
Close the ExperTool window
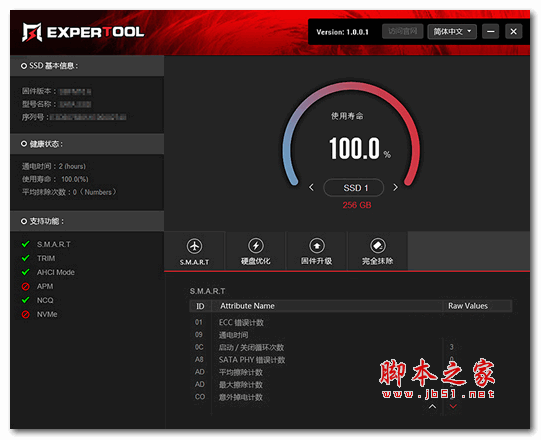tap(513, 32)
